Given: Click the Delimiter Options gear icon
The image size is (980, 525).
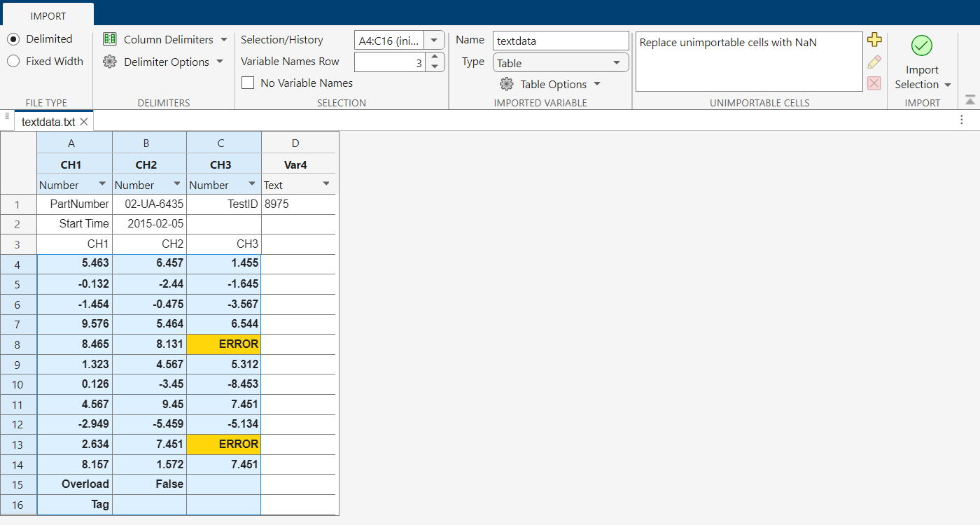Looking at the screenshot, I should [x=109, y=62].
